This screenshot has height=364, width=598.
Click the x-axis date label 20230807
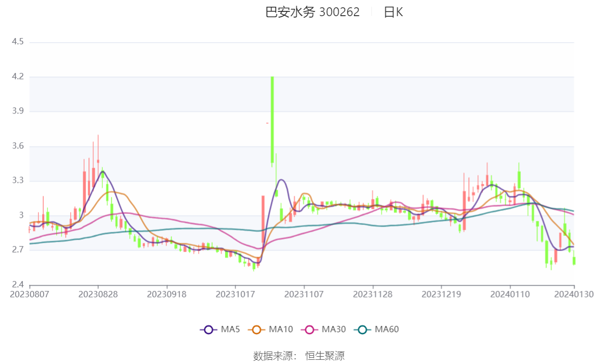[x=29, y=294]
